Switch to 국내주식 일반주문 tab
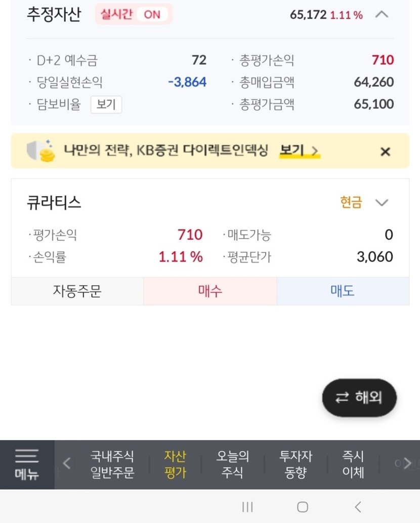The width and height of the screenshot is (420, 523). 112,464
